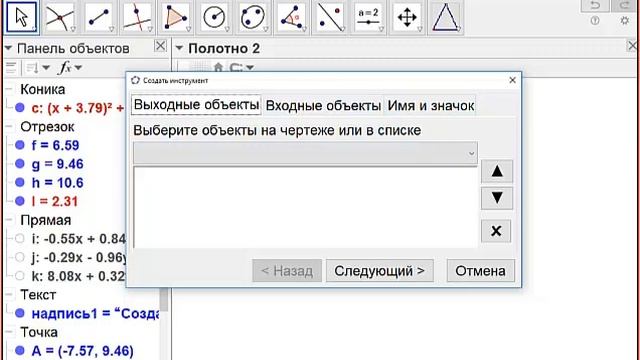The width and height of the screenshot is (640, 360).
Task: Select Conic through Five Points tool
Action: point(253,17)
